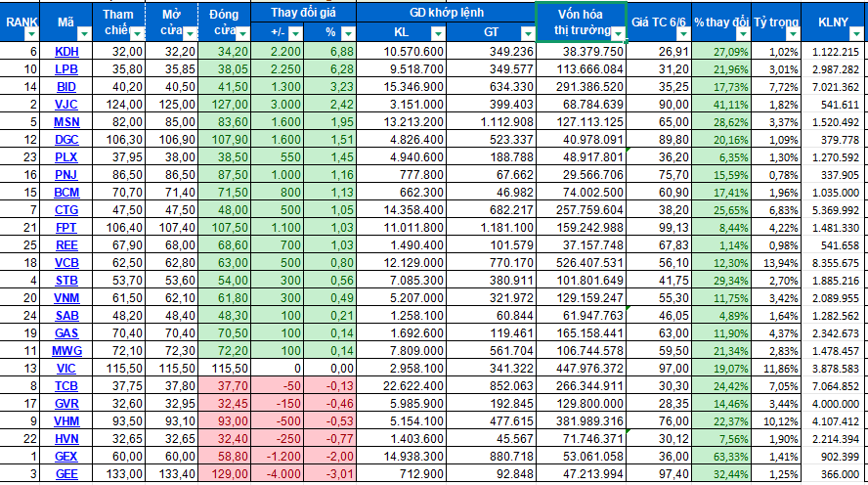Open the TCB stock link
The height and width of the screenshot is (485, 868).
coord(66,386)
